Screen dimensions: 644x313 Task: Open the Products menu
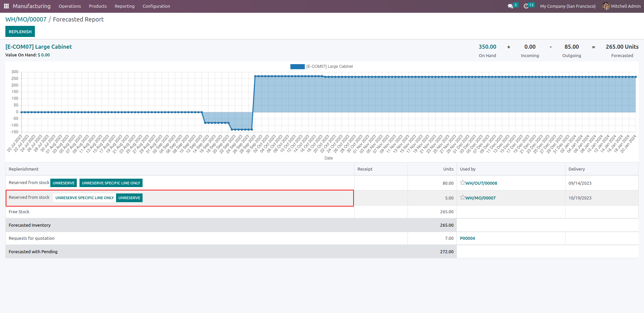98,6
